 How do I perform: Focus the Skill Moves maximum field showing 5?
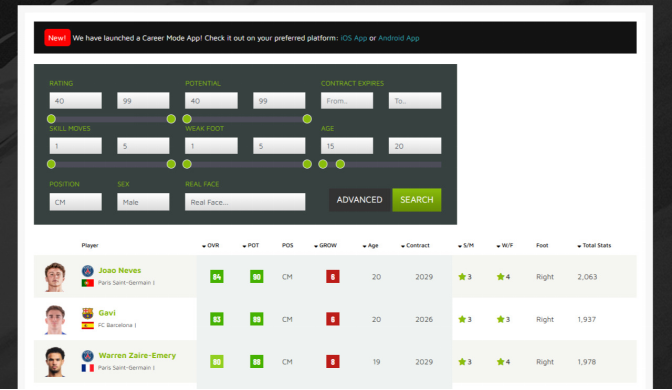[143, 146]
